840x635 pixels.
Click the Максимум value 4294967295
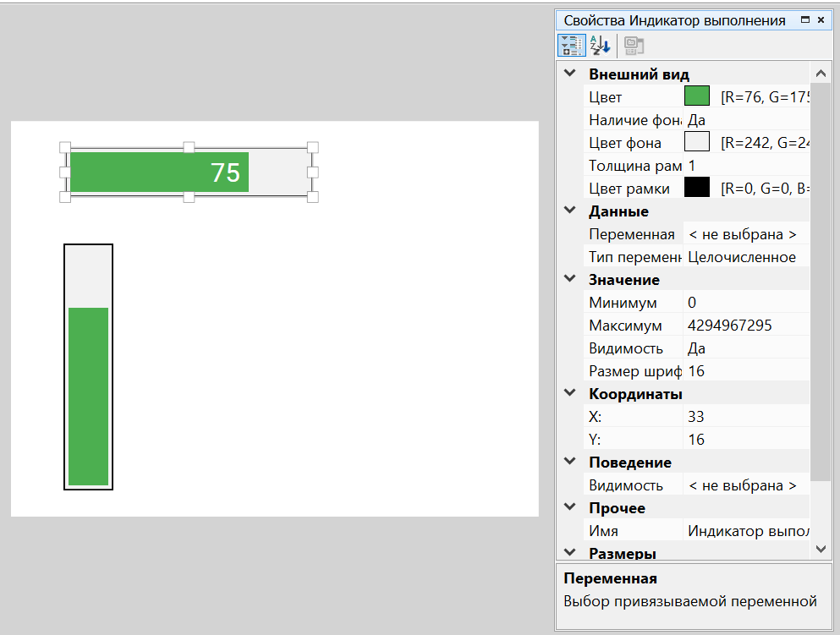(x=744, y=326)
